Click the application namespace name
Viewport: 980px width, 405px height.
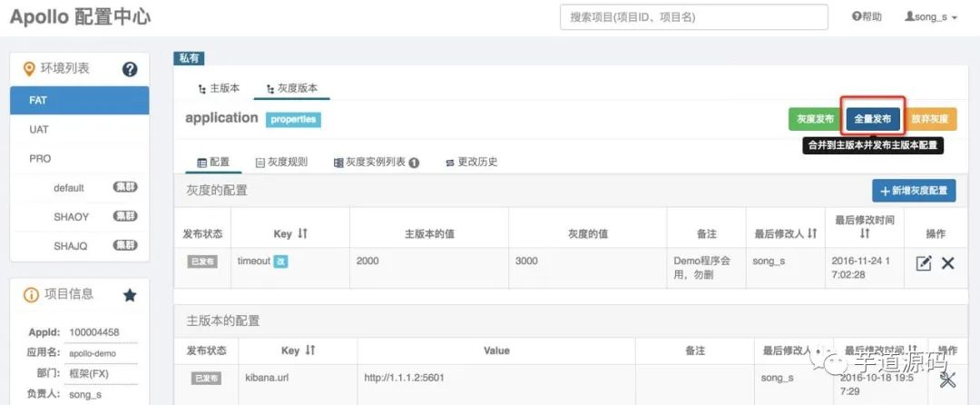(222, 118)
